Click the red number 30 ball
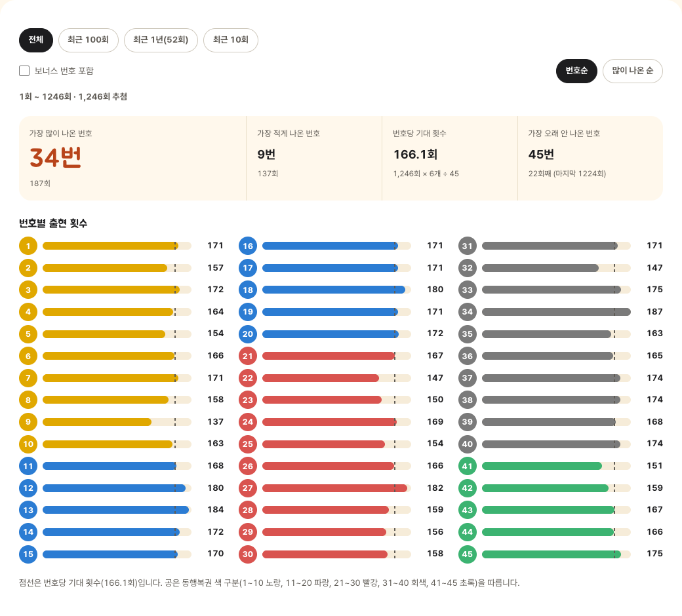 click(248, 554)
